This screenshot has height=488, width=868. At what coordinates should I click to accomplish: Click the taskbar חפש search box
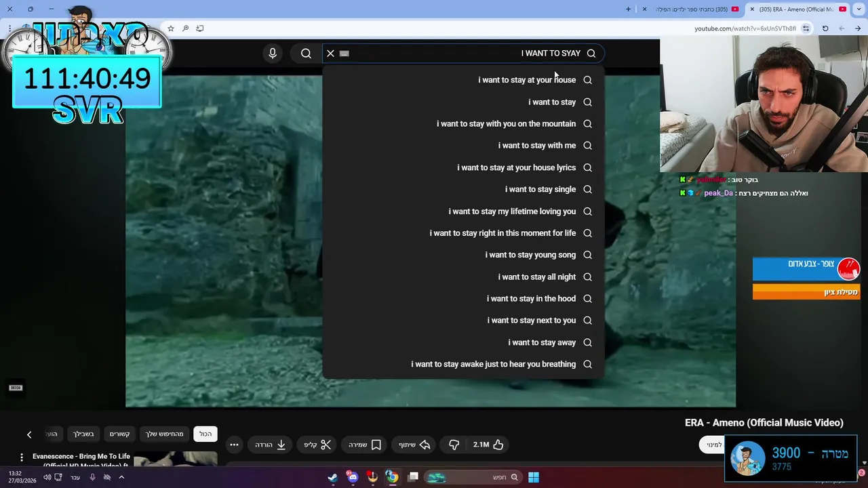(473, 477)
